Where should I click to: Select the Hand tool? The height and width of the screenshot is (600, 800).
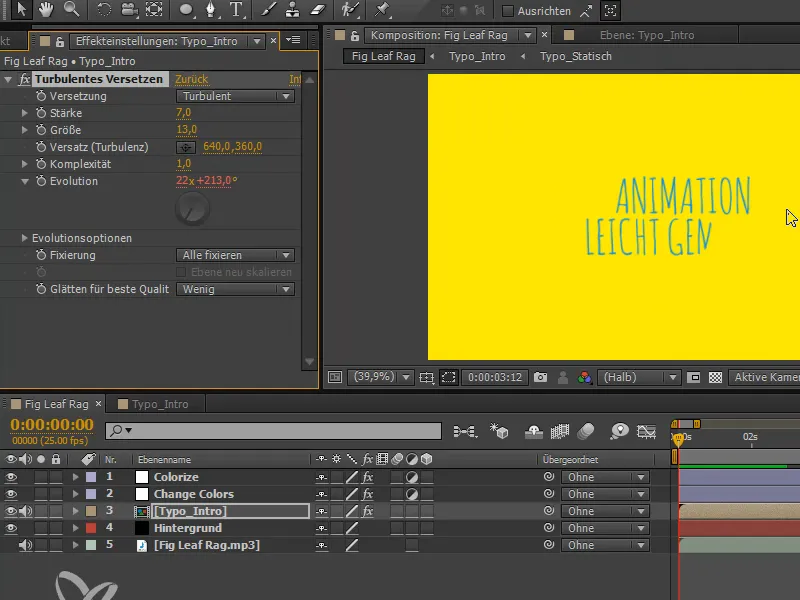46,9
